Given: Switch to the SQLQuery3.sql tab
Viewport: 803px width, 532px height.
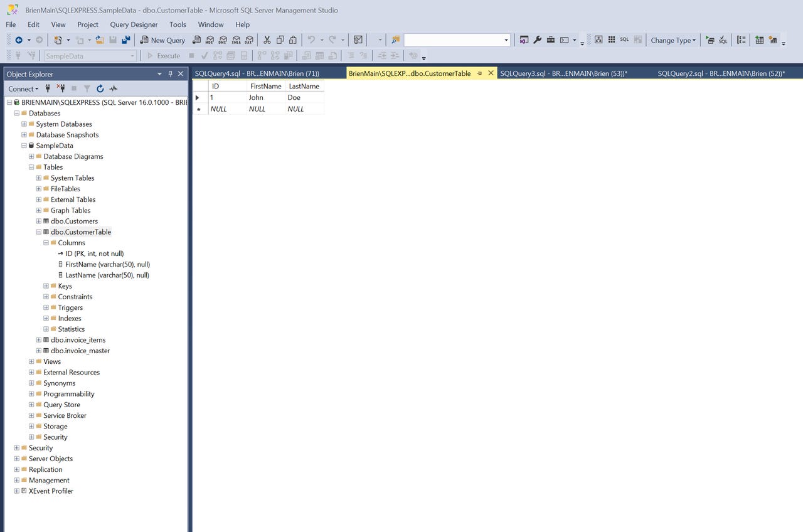Looking at the screenshot, I should (x=563, y=73).
